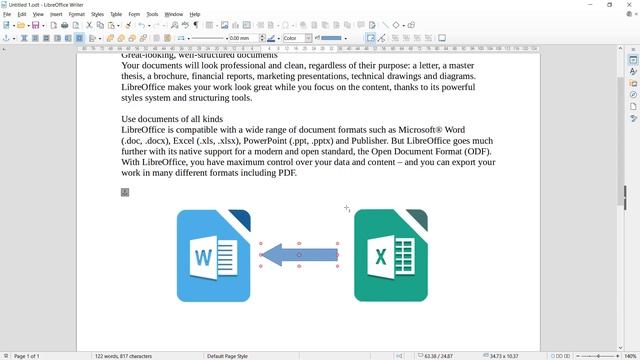Expand the Open folder dropdown arrow

pos(28,26)
